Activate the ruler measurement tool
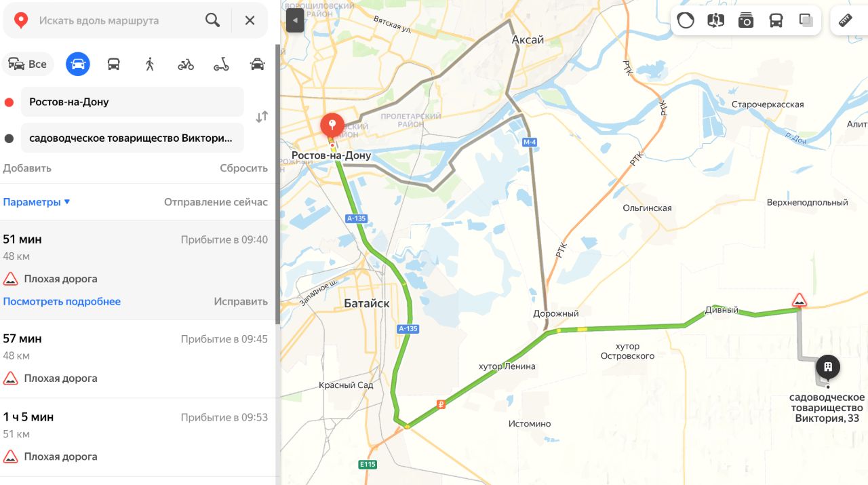 [x=845, y=20]
